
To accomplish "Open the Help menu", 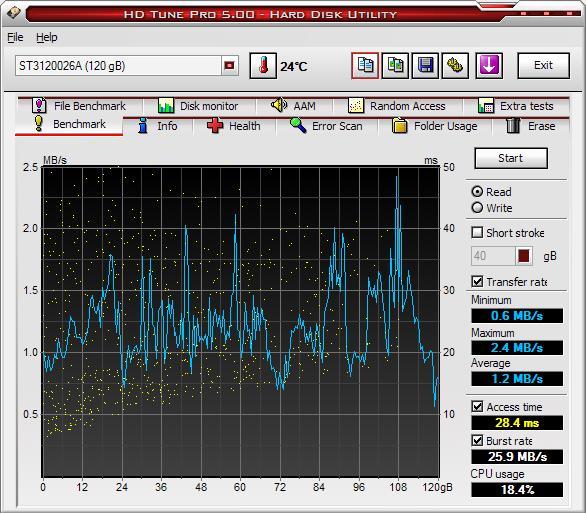I will click(47, 37).
